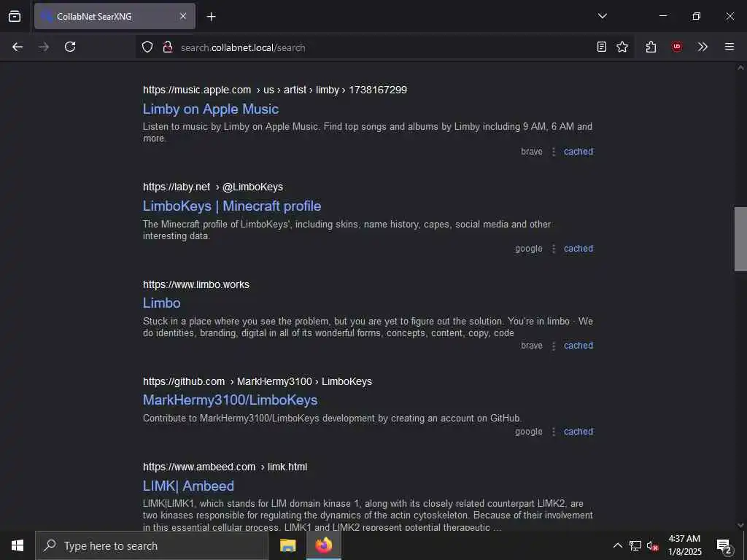The image size is (747, 560).
Task: Click the https://laby.net @LimboKeys URL text
Action: coord(213,187)
